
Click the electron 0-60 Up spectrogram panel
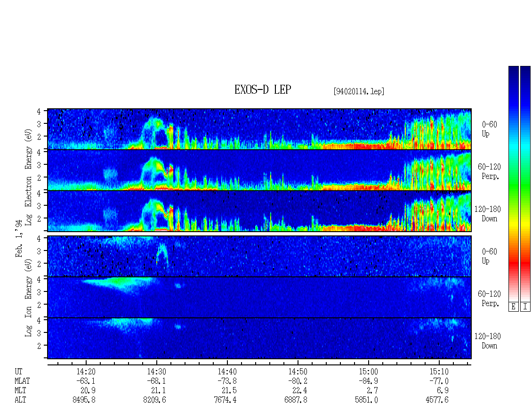(259, 129)
